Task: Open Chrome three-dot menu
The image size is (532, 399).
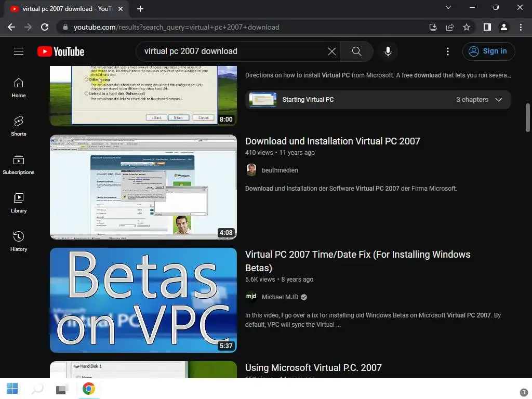Action: coord(521,27)
